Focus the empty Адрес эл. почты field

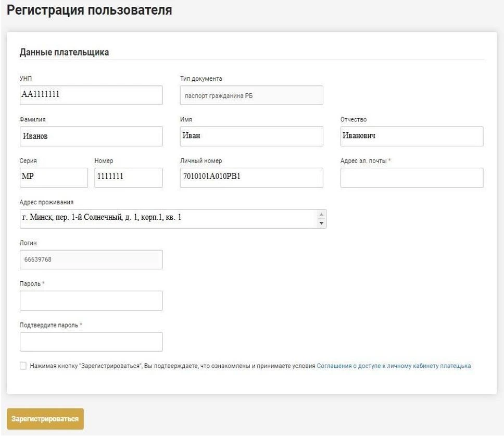411,178
